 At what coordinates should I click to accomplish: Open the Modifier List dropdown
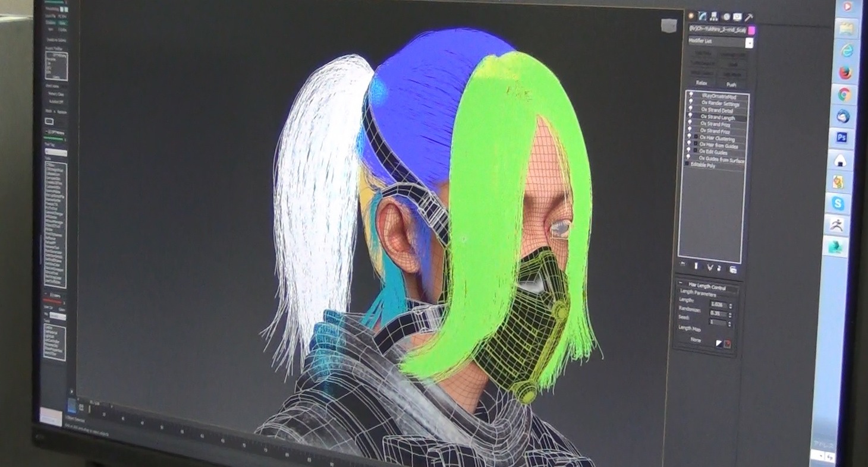[x=749, y=43]
